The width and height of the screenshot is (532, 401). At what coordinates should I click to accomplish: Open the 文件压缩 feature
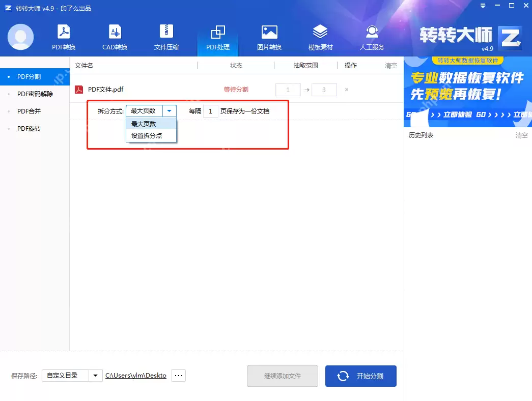click(166, 37)
